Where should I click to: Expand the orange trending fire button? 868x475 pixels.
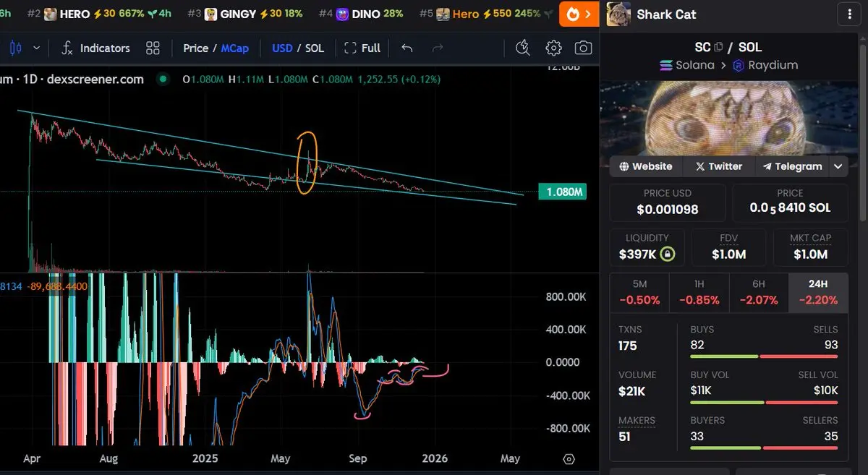[x=579, y=14]
